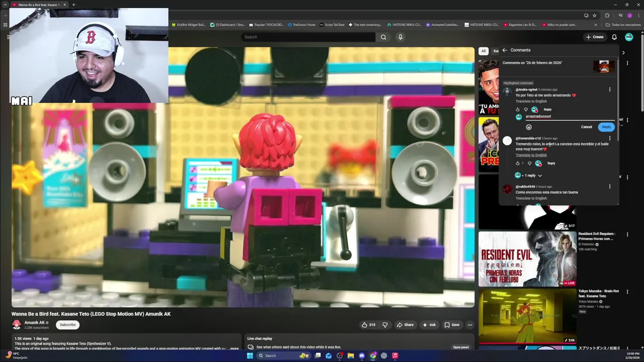
Task: Open Discord from the Windows taskbar
Action: point(362,355)
